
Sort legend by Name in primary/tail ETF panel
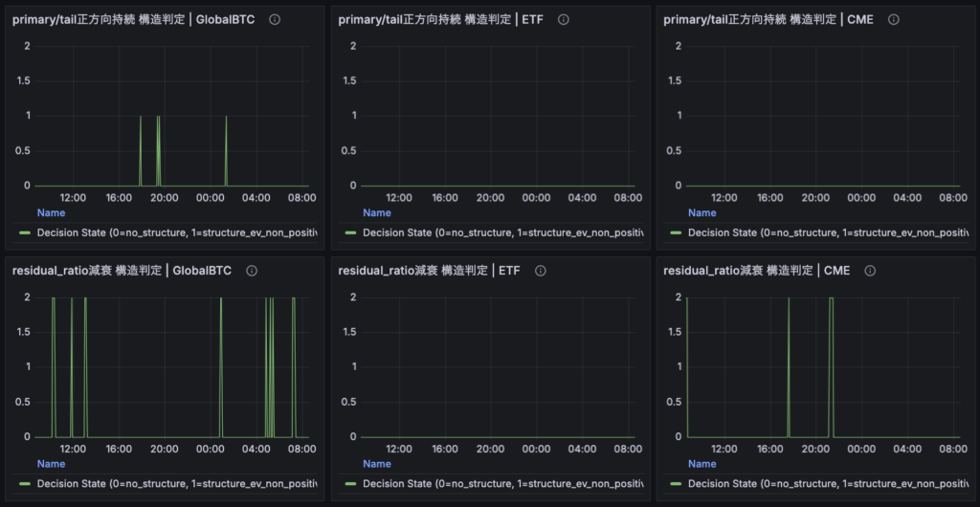pos(377,213)
